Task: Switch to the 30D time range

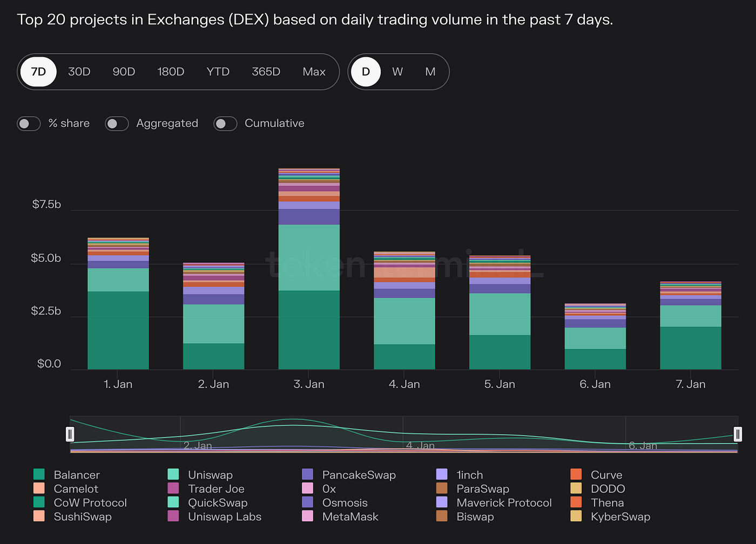Action: tap(79, 72)
